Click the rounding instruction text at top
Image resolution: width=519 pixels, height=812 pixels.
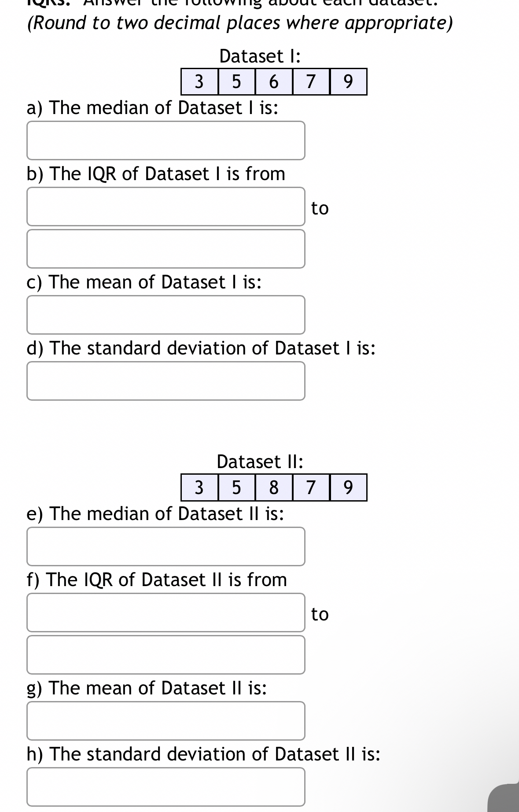[240, 23]
